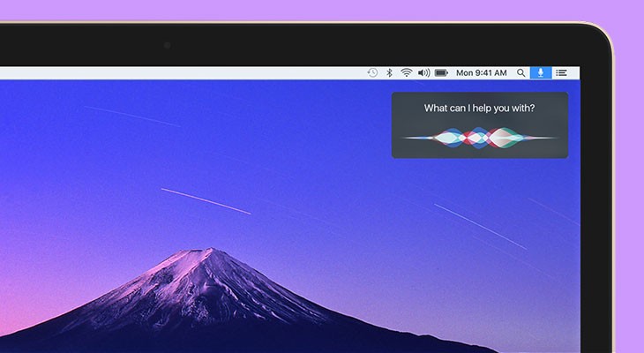Click empty area below the Siri waveform
The height and width of the screenshot is (353, 644).
tap(479, 153)
